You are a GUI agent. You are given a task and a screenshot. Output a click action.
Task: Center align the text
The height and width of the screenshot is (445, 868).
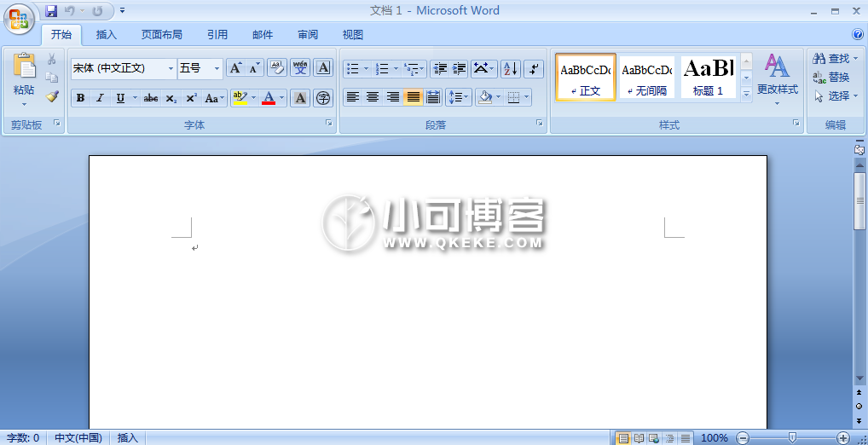click(x=373, y=97)
